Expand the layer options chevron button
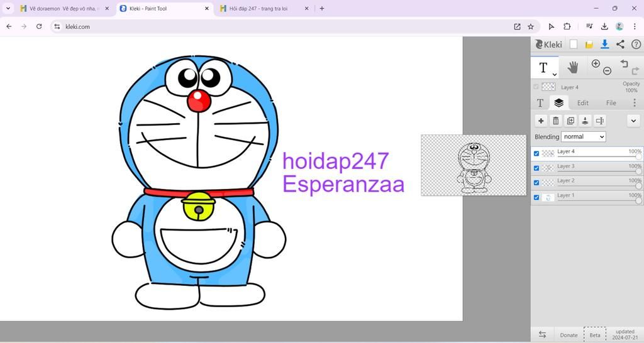The height and width of the screenshot is (343, 644). pyautogui.click(x=633, y=121)
